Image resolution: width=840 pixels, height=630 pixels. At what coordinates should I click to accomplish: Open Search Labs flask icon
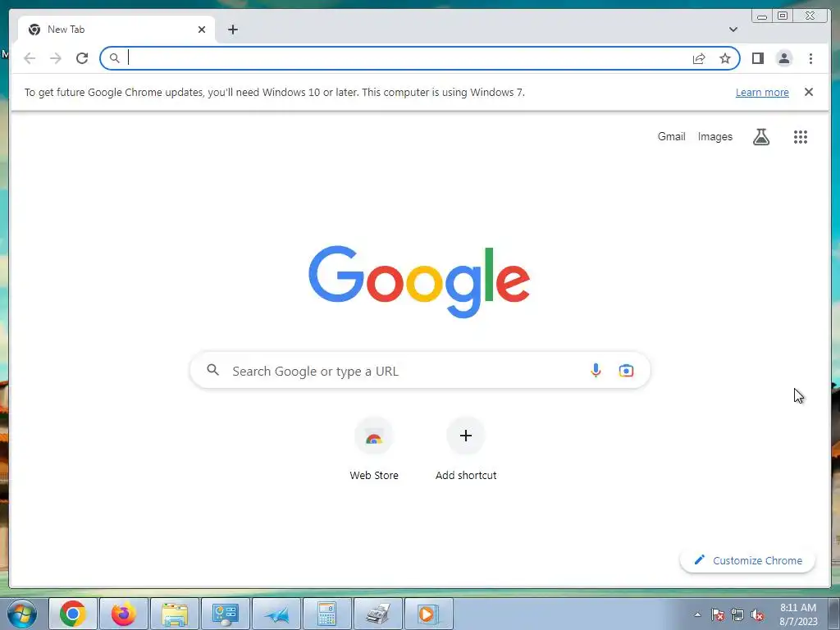760,137
